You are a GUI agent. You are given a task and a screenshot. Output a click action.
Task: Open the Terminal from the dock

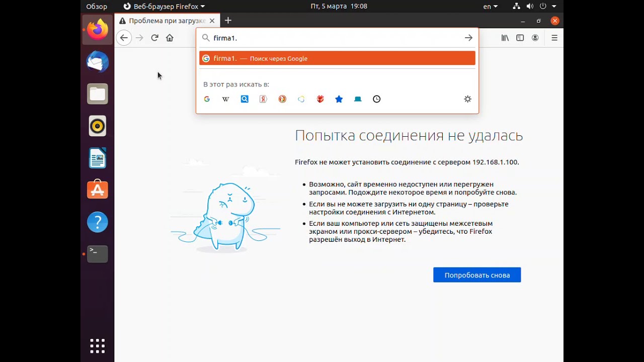98,254
